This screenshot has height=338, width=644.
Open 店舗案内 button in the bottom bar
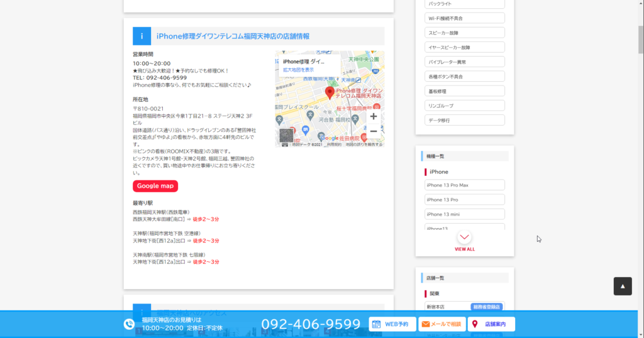click(x=491, y=324)
